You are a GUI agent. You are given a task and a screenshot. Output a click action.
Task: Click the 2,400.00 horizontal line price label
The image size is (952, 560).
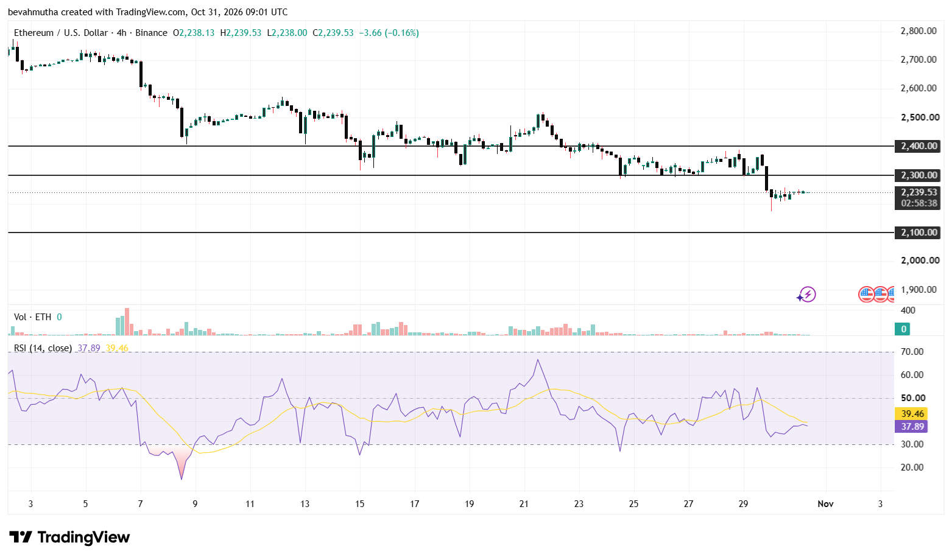pos(918,146)
